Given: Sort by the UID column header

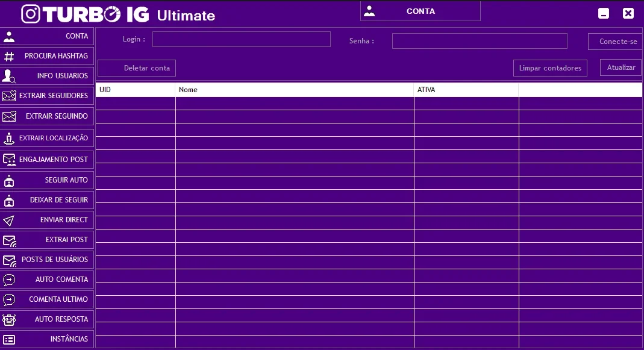Looking at the screenshot, I should click(136, 90).
